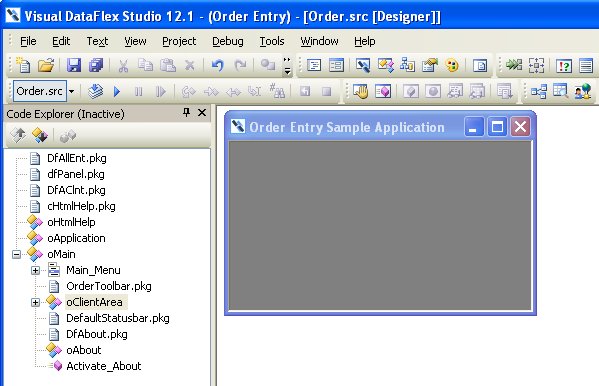
Task: Close the Code Explorer panel
Action: (x=202, y=113)
